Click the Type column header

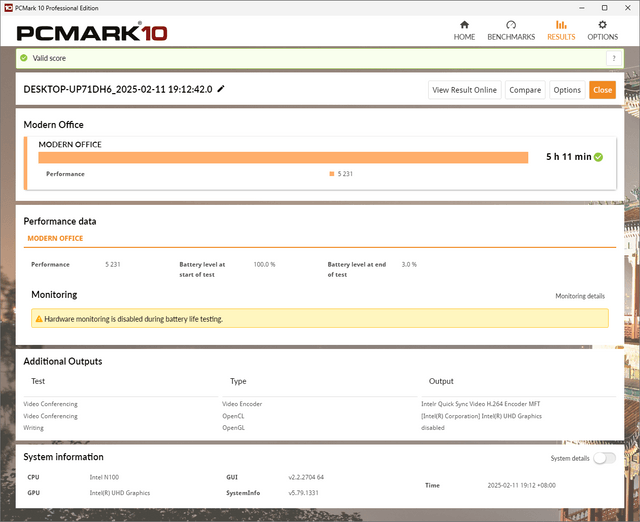click(x=238, y=381)
